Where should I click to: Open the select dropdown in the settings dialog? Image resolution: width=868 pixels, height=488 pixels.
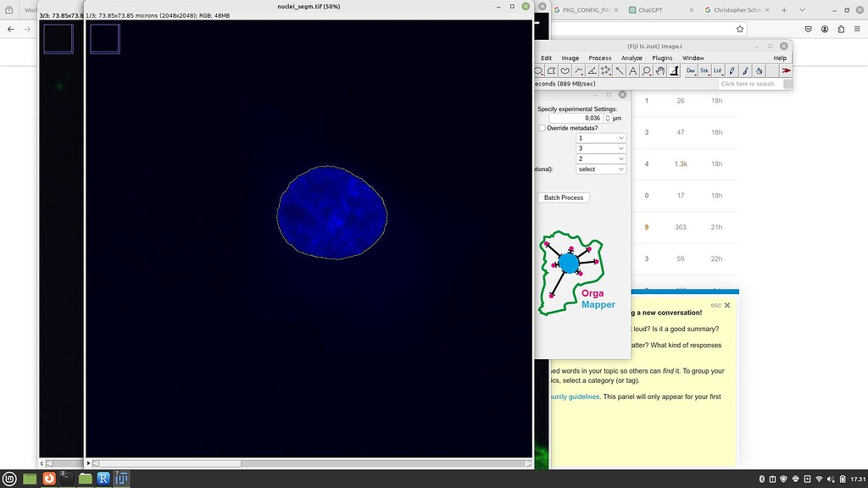[x=601, y=169]
